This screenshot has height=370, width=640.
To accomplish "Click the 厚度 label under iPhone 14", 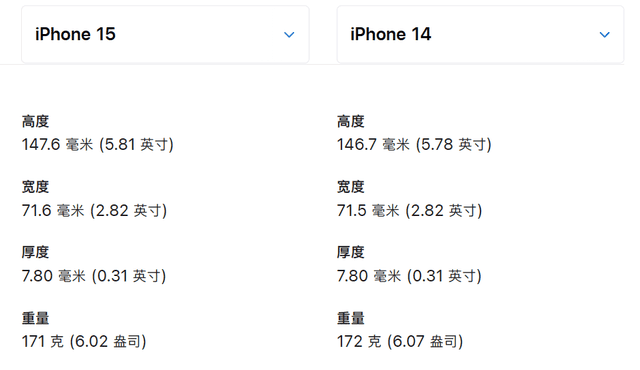I will (x=351, y=252).
